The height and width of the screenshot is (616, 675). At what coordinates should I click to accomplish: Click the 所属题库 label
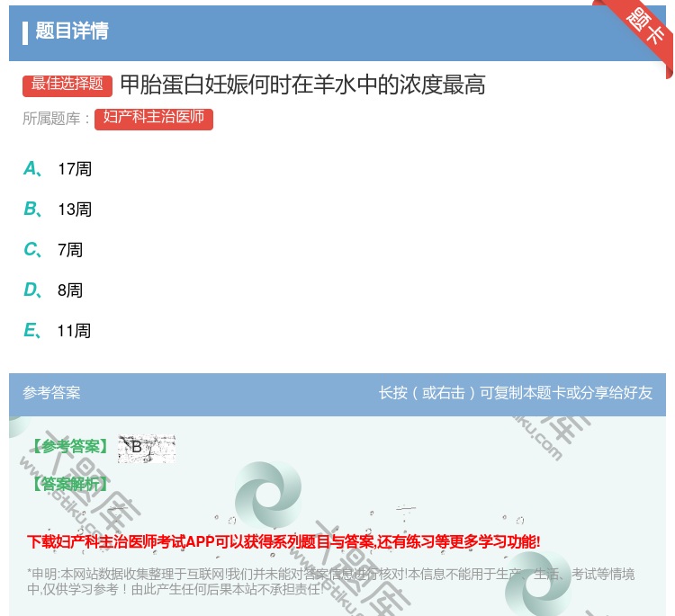tap(56, 119)
